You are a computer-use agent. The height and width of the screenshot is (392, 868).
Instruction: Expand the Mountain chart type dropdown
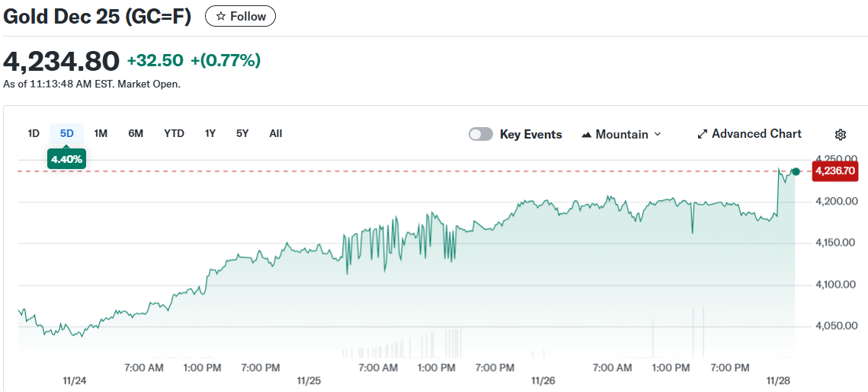657,135
